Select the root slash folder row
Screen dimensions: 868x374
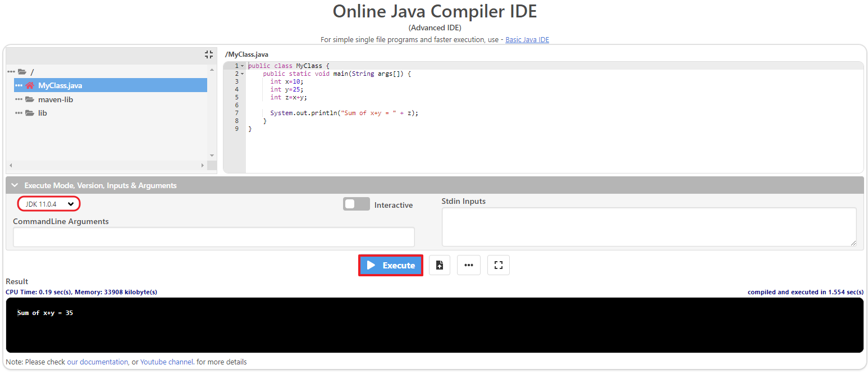(107, 72)
